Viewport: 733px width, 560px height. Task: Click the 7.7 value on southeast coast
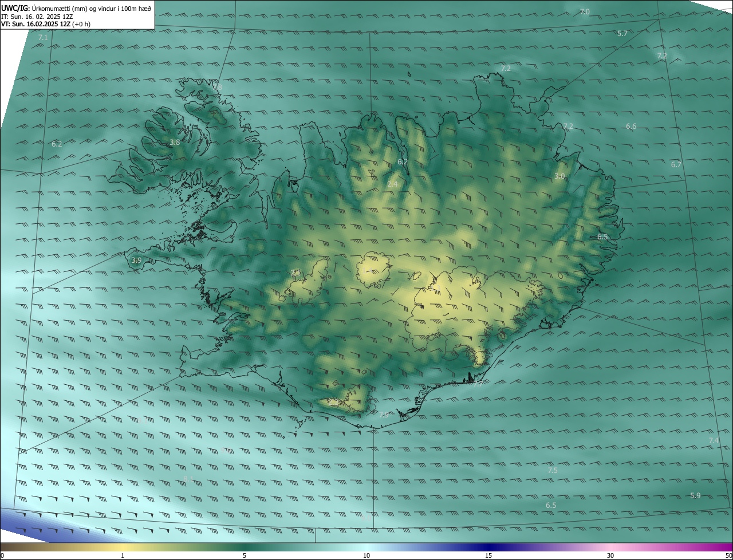click(x=478, y=384)
